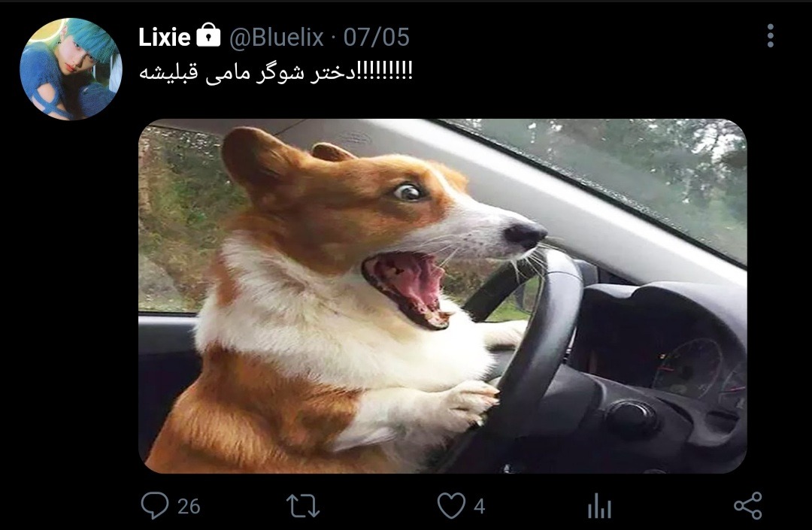Open Lixie's profile avatar picture
Viewport: 812px width, 530px height.
pos(71,69)
